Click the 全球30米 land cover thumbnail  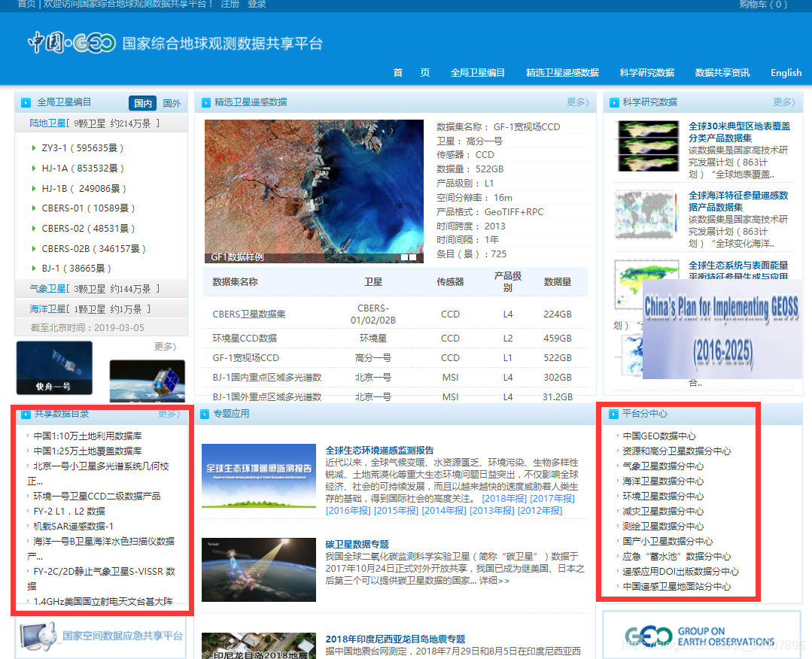(x=647, y=146)
